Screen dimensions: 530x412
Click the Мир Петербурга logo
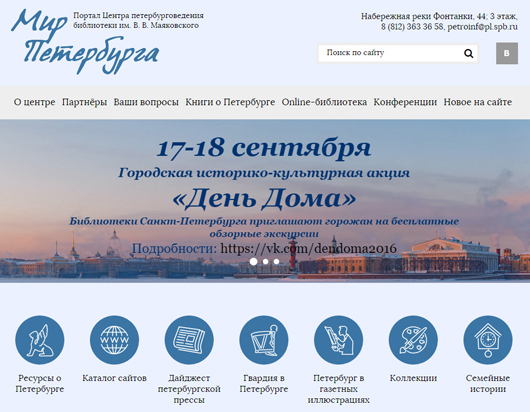click(x=85, y=41)
